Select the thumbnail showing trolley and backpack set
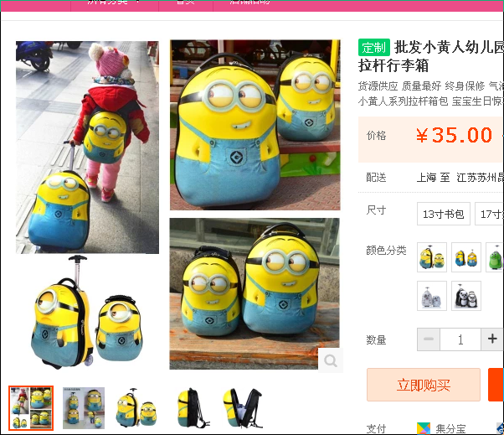Image resolution: width=504 pixels, height=435 pixels. [x=136, y=408]
